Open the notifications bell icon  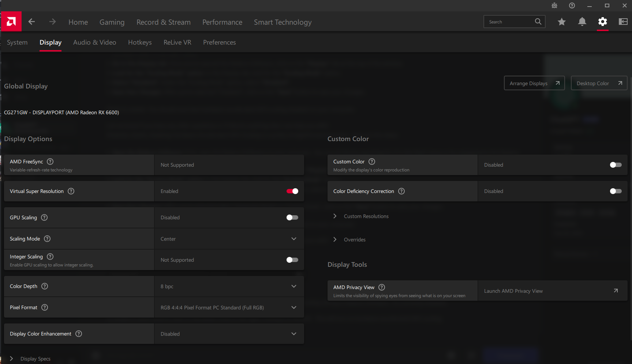tap(582, 22)
